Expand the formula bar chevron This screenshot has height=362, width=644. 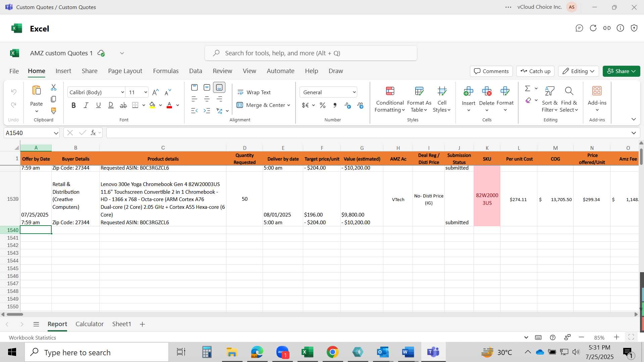(x=634, y=133)
